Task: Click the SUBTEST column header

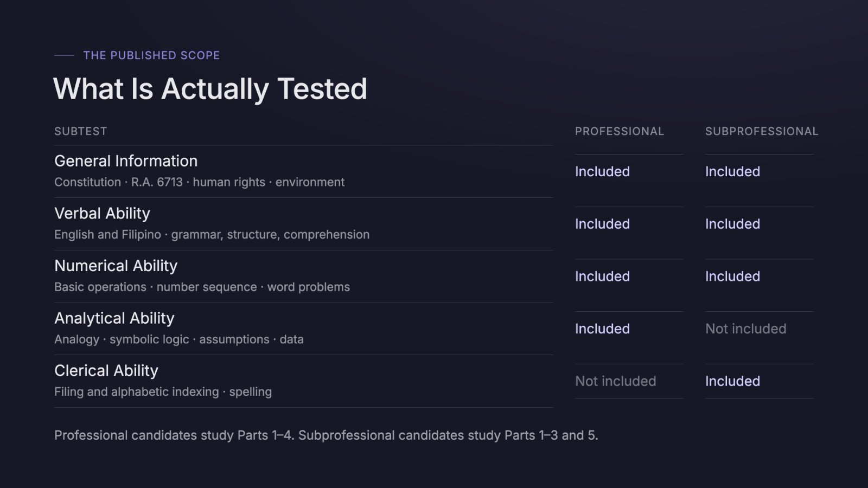Action: click(x=81, y=131)
